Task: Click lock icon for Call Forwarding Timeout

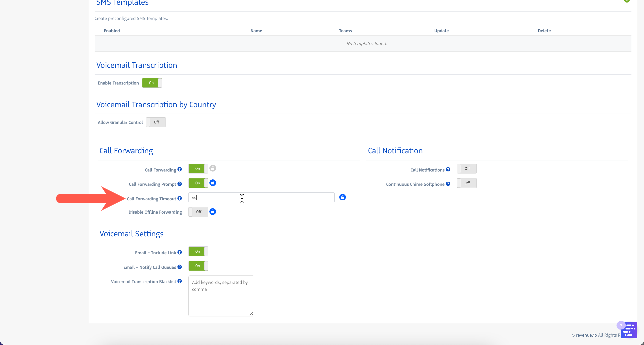Action: coord(342,197)
